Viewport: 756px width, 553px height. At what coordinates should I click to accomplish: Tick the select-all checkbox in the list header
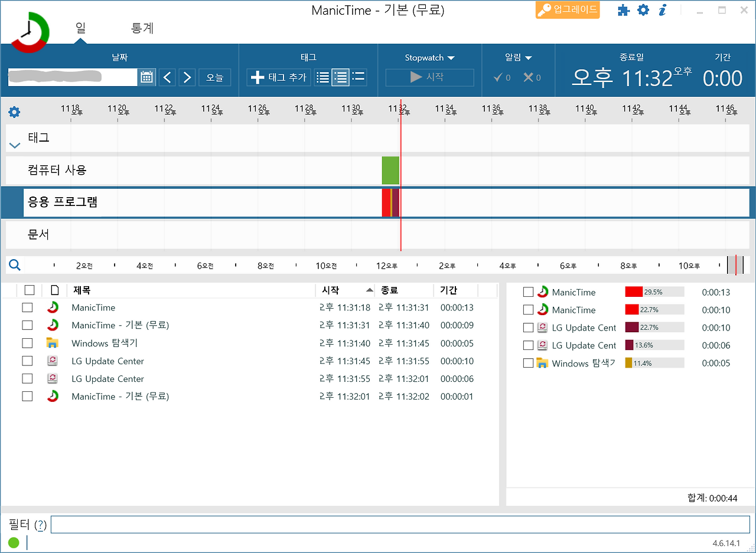point(30,290)
